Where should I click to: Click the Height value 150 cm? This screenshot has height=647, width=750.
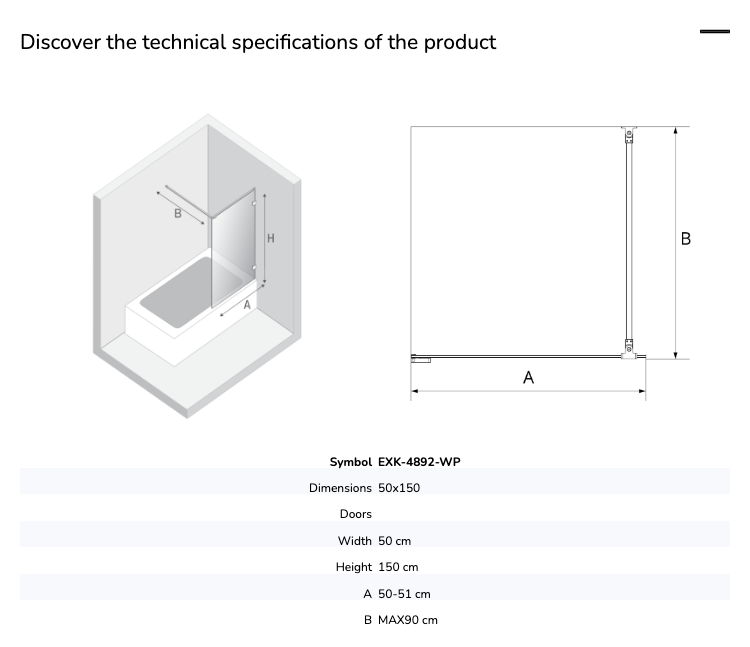point(398,567)
